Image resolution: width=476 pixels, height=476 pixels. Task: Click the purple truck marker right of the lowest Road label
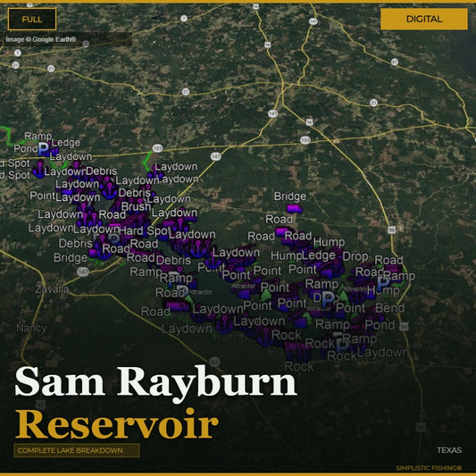click(x=179, y=306)
